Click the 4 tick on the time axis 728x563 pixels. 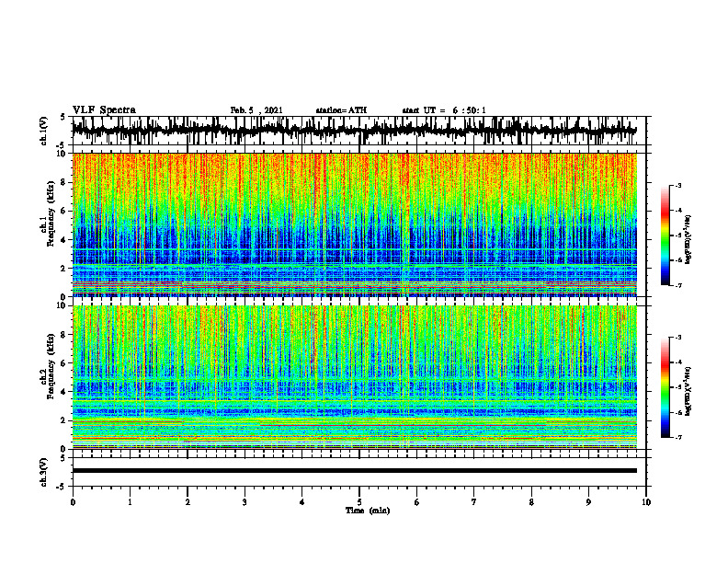(302, 502)
